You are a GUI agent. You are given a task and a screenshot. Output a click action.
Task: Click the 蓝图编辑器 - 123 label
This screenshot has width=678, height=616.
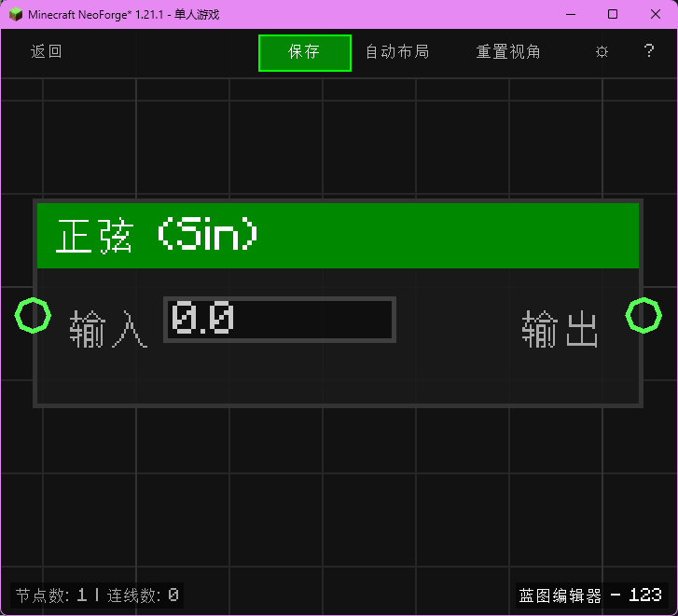tap(590, 595)
